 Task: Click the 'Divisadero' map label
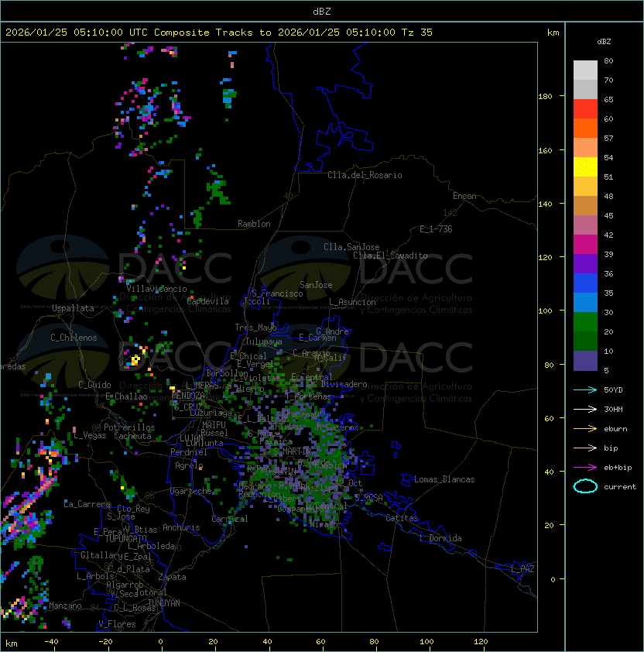[x=344, y=384]
